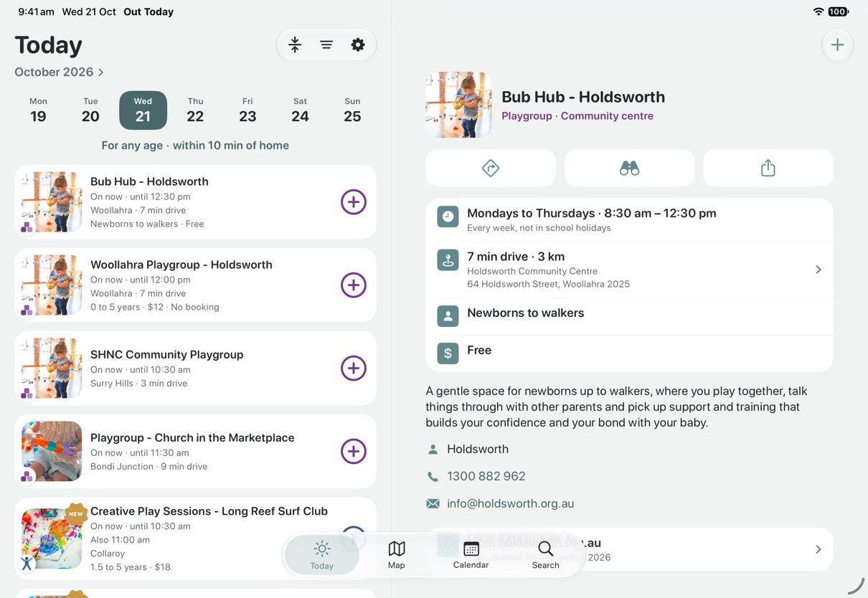Select Sat 24 in week strip
Image resolution: width=868 pixels, height=598 pixels.
(x=300, y=110)
